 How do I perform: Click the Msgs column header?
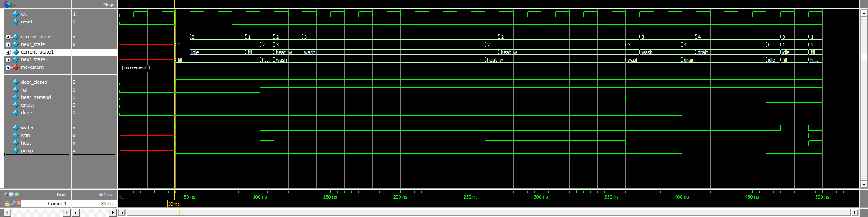click(x=109, y=4)
